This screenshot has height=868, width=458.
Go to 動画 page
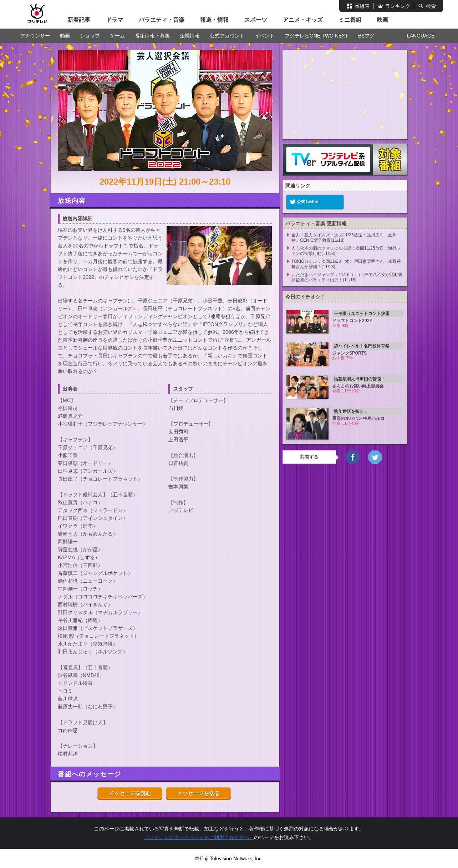coord(65,36)
